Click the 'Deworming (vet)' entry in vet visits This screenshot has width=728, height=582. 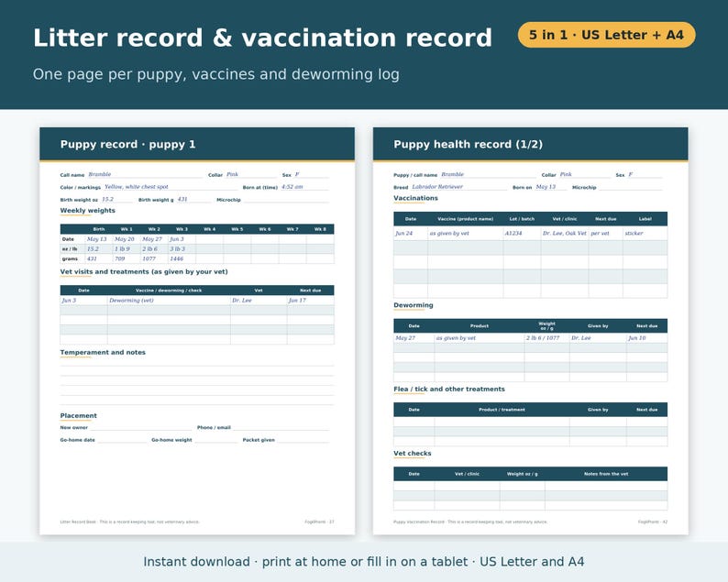pos(169,301)
